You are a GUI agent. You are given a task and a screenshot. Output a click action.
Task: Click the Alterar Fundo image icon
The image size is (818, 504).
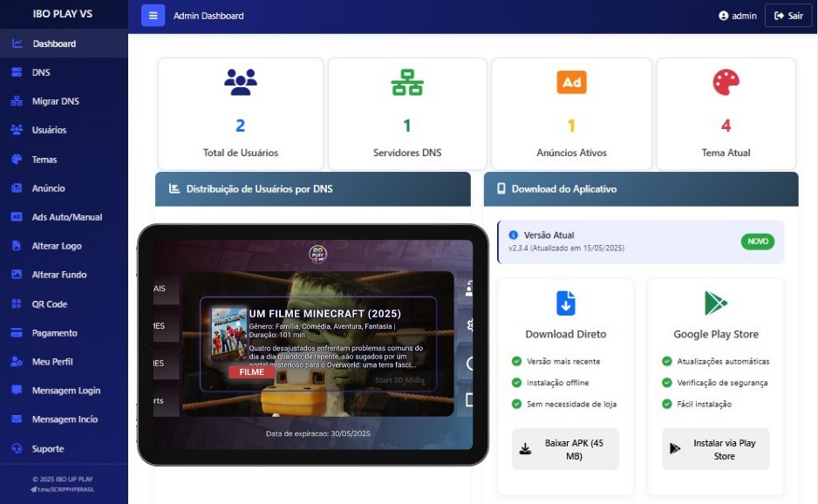tap(17, 275)
